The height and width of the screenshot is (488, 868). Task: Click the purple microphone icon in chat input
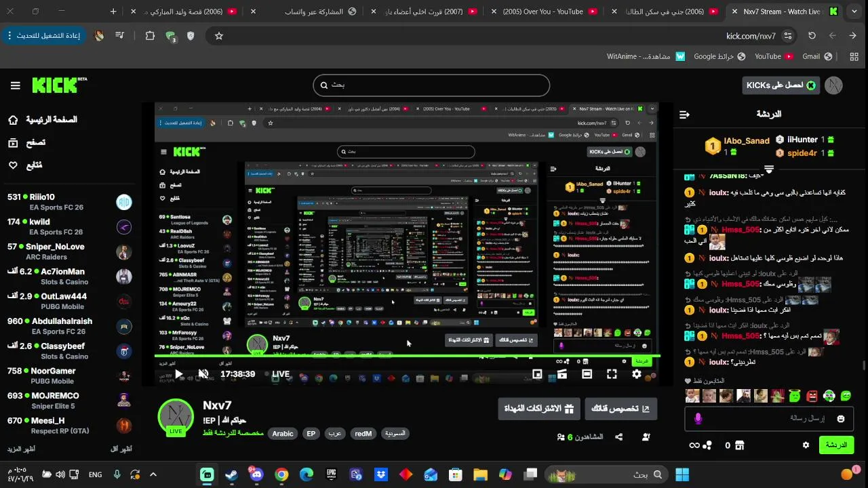pos(698,419)
